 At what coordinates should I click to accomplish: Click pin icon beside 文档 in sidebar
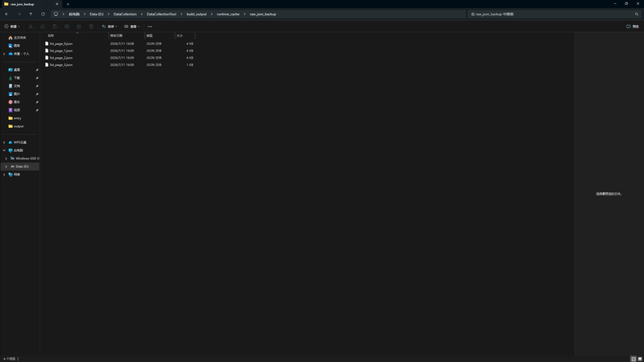pyautogui.click(x=37, y=86)
